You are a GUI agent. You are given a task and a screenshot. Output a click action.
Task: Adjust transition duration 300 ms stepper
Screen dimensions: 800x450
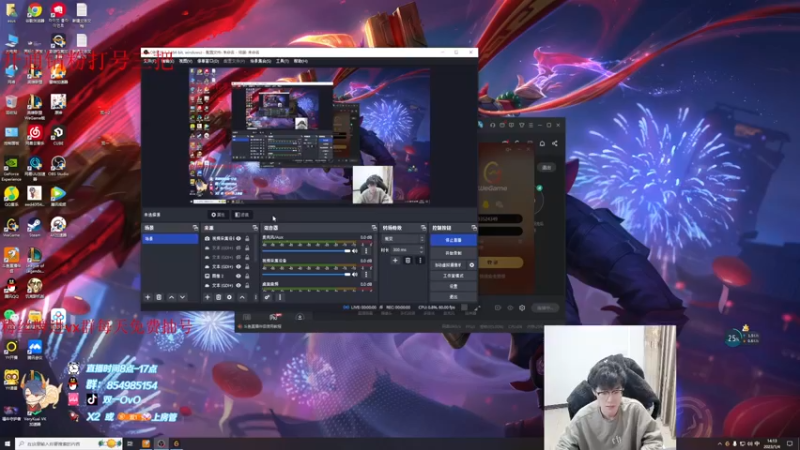pos(421,249)
